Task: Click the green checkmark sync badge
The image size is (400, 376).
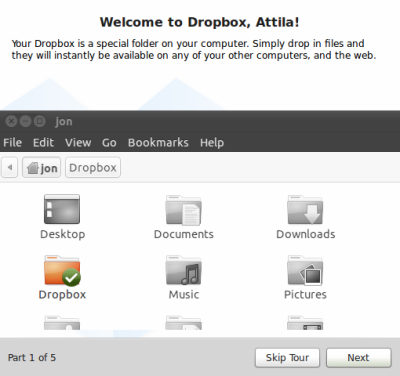Action: pyautogui.click(x=71, y=277)
